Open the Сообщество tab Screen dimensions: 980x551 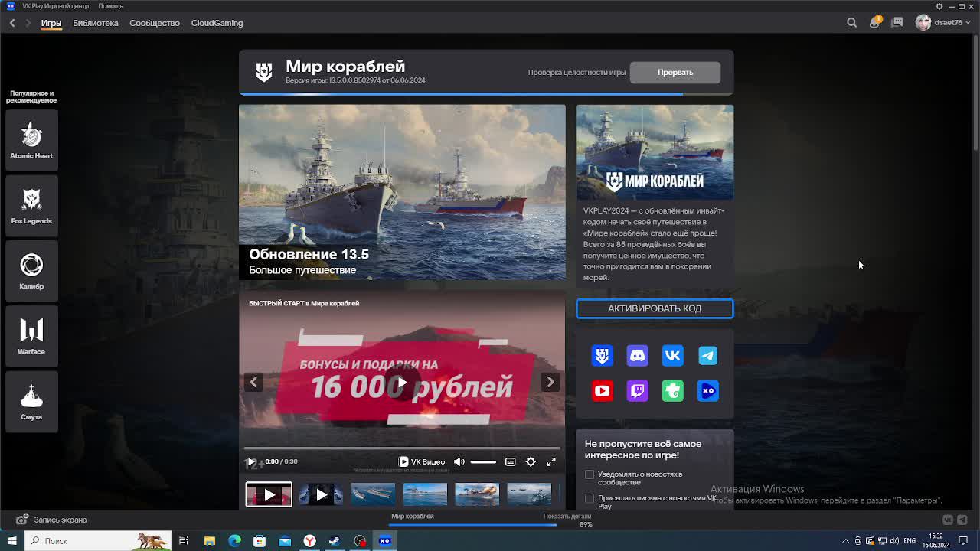155,23
